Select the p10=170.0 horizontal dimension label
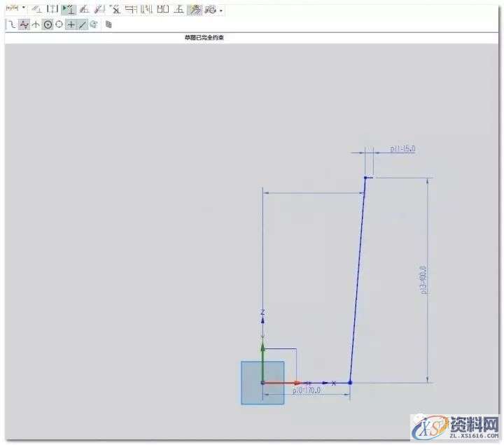Screen dimensions: 504x445 click(307, 390)
